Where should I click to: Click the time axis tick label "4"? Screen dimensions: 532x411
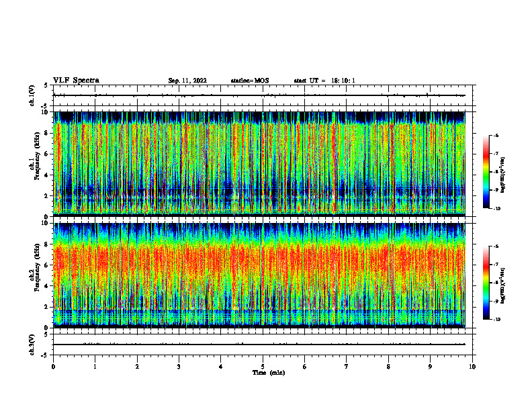tap(221, 367)
